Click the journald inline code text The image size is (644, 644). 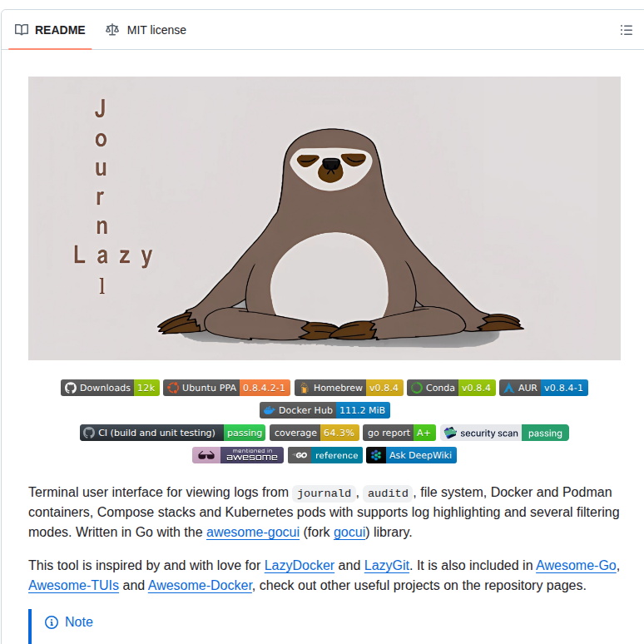point(324,493)
